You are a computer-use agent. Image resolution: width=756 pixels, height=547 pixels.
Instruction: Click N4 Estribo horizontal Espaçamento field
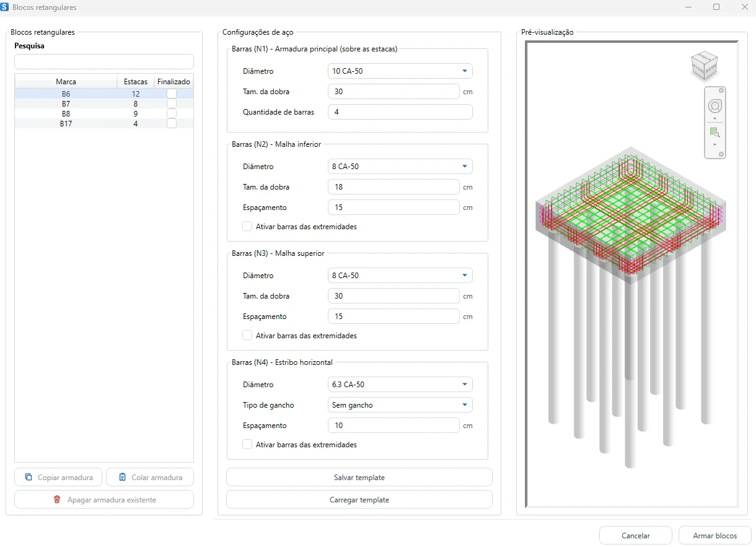pyautogui.click(x=394, y=426)
